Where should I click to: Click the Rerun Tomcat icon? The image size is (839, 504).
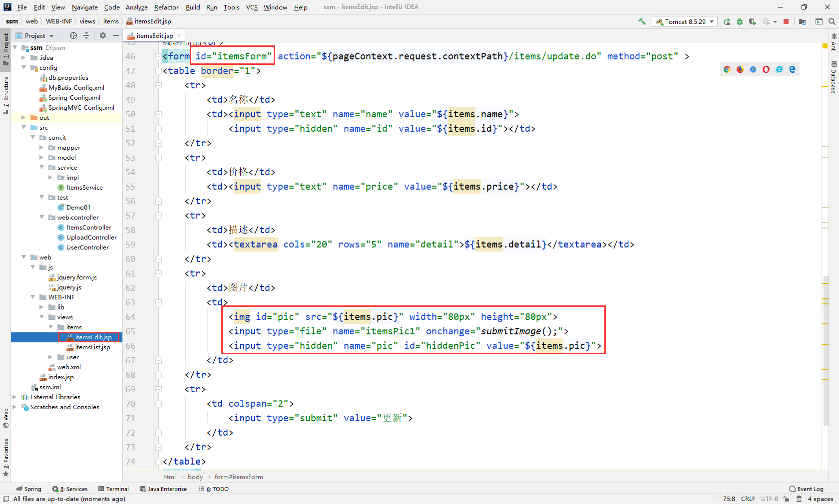tap(727, 21)
